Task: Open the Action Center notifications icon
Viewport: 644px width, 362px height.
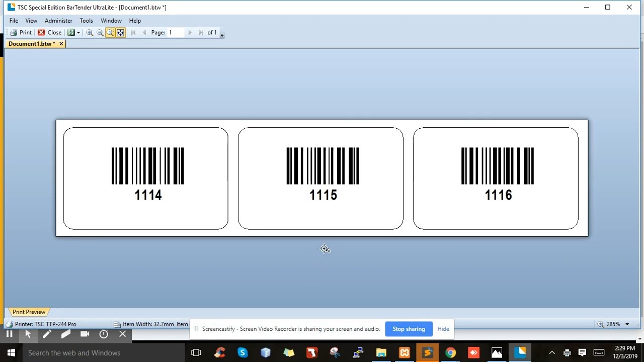Action: (582, 353)
